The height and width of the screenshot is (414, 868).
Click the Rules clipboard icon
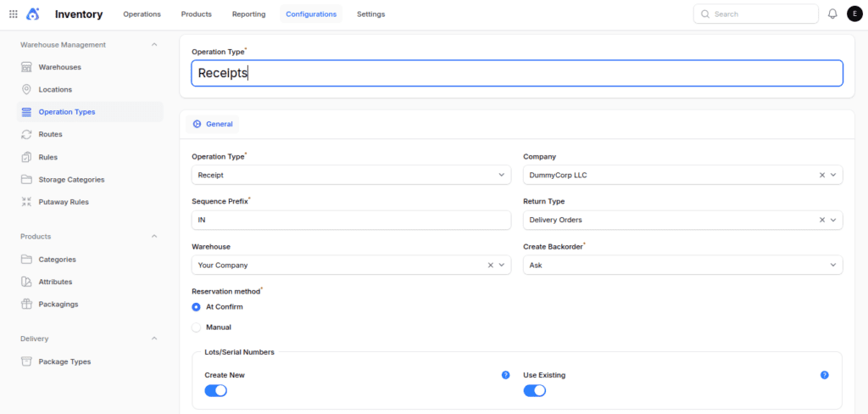[x=26, y=158]
